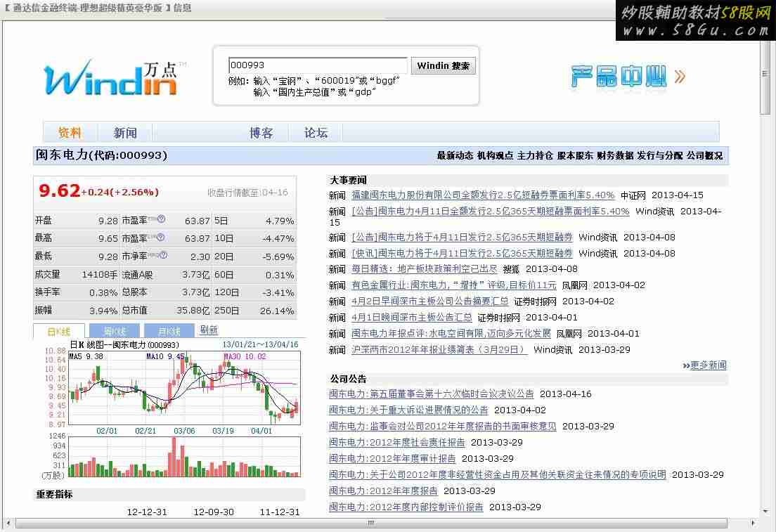776x532 pixels.
Task: Click the daily K-line candlestick chart
Action: (x=184, y=388)
